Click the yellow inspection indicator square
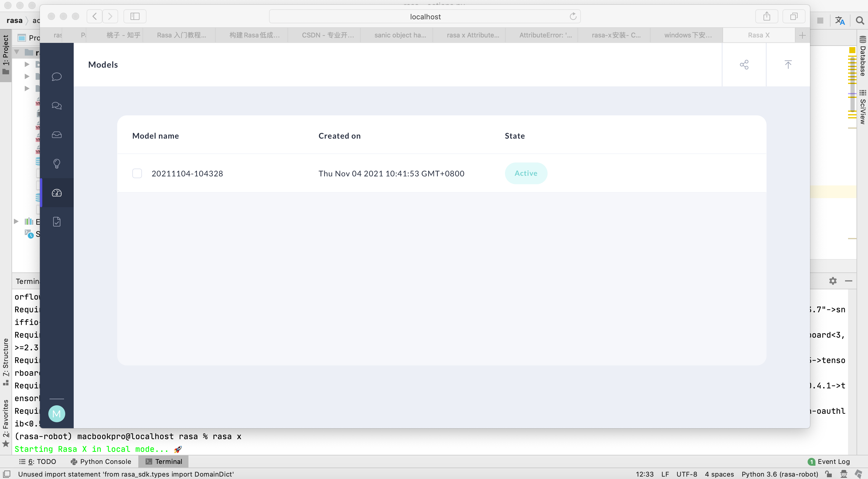 852,50
